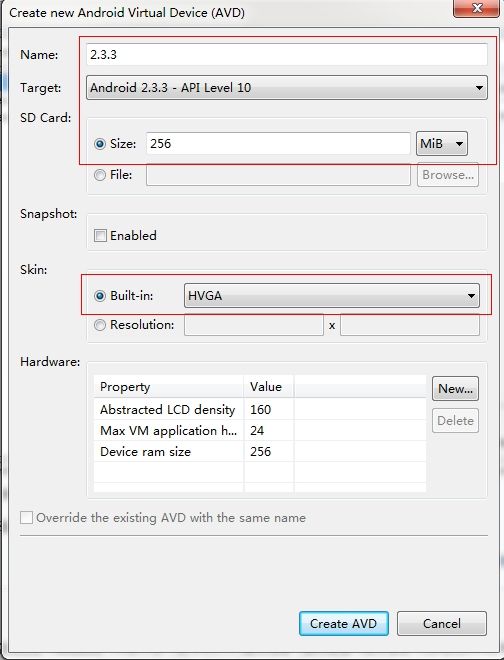Close the Create new AVD dialog
Image resolution: width=504 pixels, height=660 pixels.
476,8
